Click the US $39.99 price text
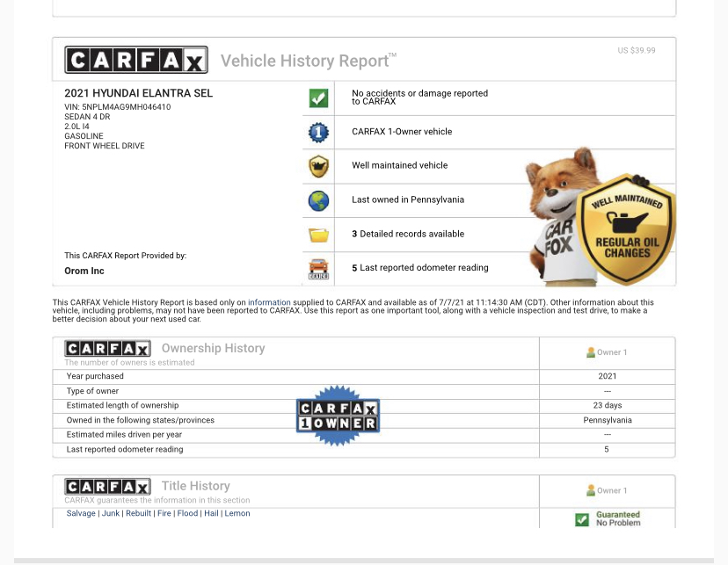Screen dimensions: 728x565 [637, 51]
